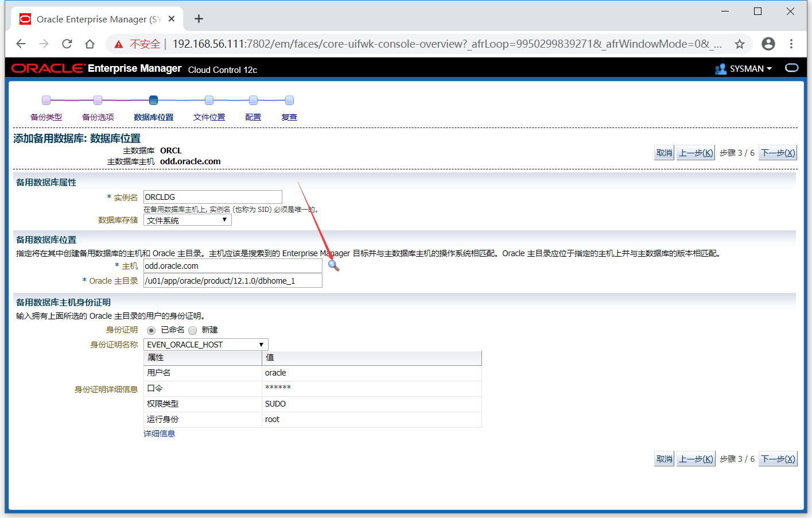Open the EVEN_ORACLE_HOST credential dropdown

click(205, 345)
